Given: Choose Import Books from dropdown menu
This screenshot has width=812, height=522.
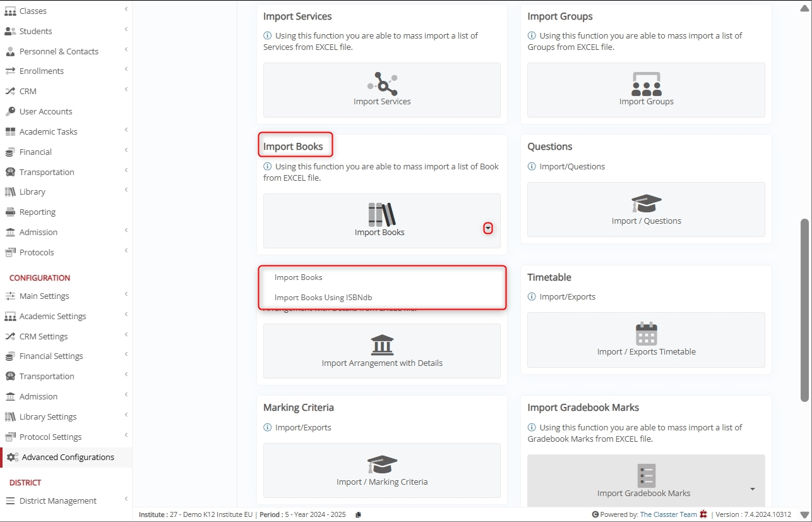Looking at the screenshot, I should 298,277.
